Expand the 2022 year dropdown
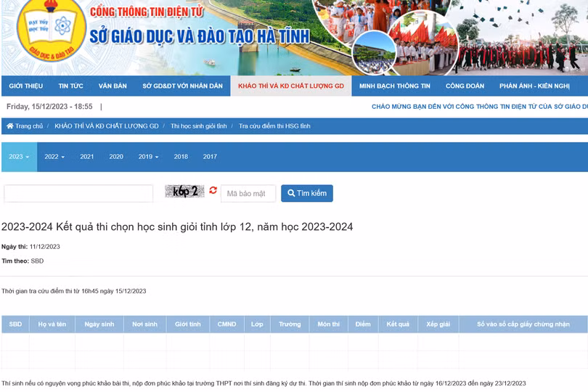 point(54,157)
